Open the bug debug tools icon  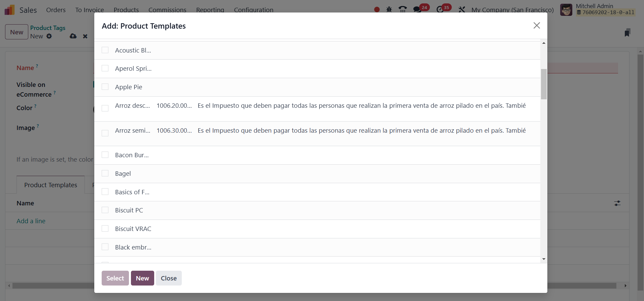pyautogui.click(x=389, y=9)
